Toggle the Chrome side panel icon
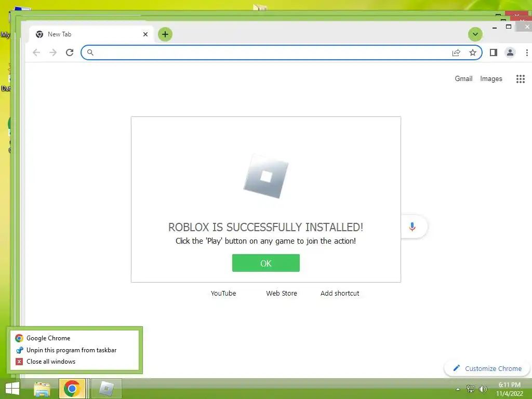Screen dimensions: 532x399 coord(494,52)
